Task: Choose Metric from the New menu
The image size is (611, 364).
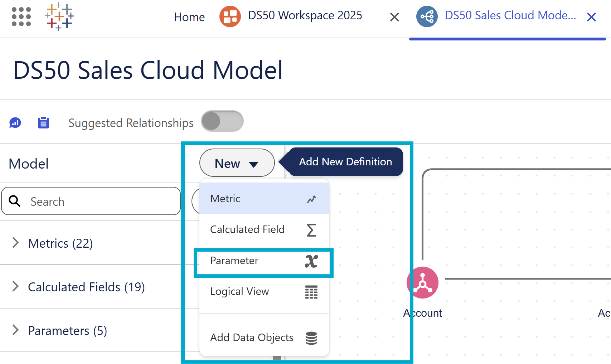Action: click(x=264, y=198)
